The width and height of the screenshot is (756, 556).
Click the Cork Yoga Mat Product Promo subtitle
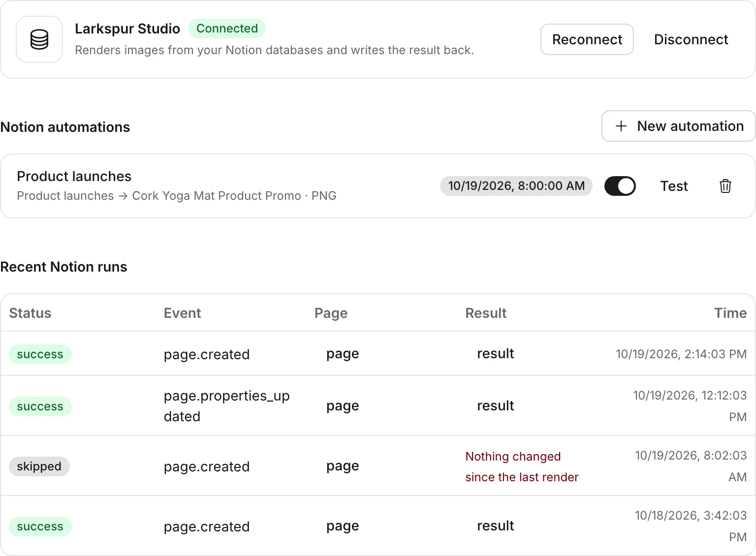point(177,196)
